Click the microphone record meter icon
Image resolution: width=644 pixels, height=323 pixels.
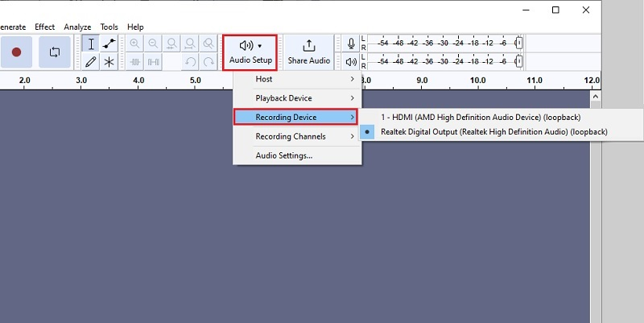click(351, 43)
